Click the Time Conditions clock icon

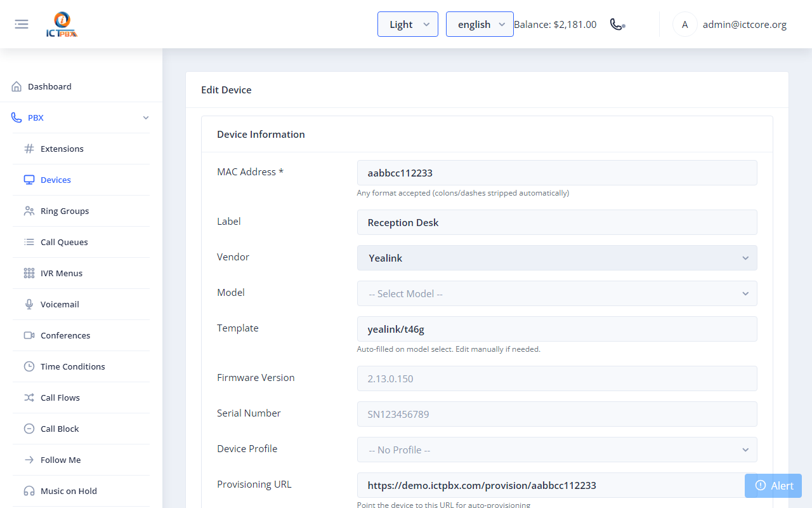coord(29,366)
